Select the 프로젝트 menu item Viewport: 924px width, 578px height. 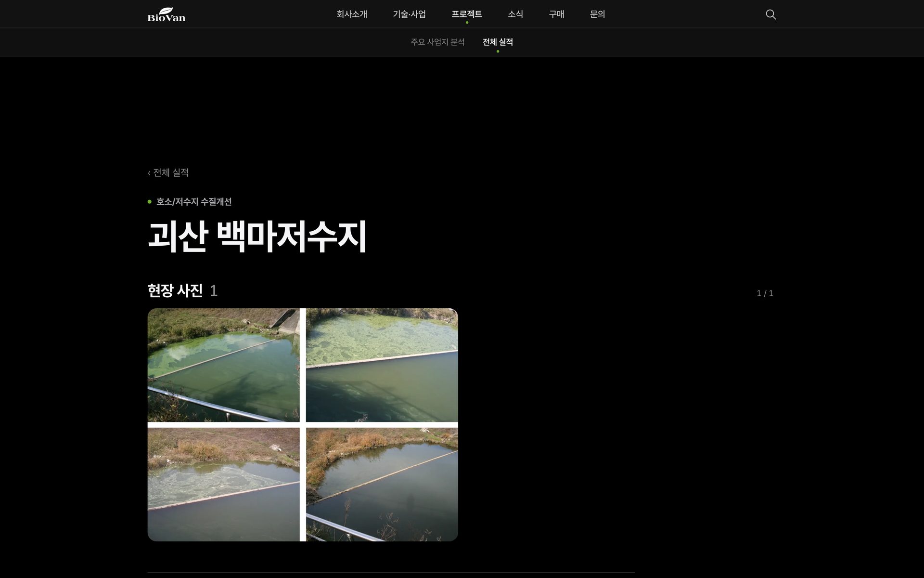click(x=466, y=14)
